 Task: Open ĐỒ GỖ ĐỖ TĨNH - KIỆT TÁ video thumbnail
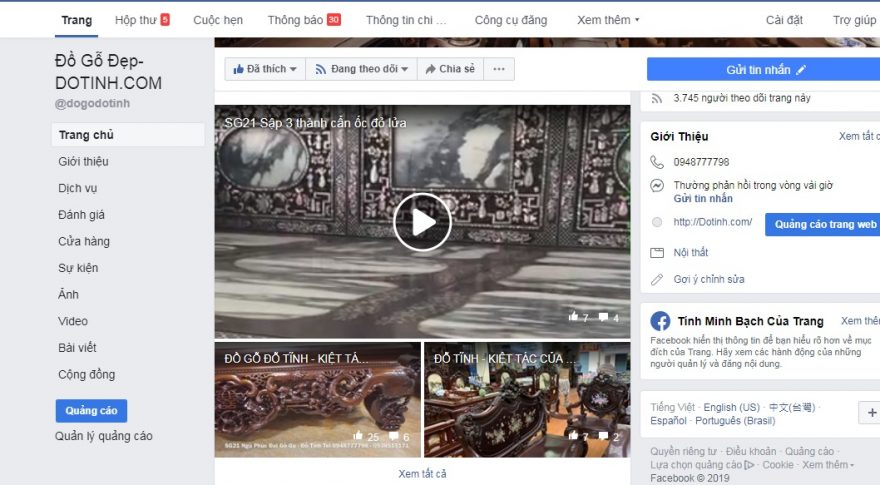click(318, 400)
